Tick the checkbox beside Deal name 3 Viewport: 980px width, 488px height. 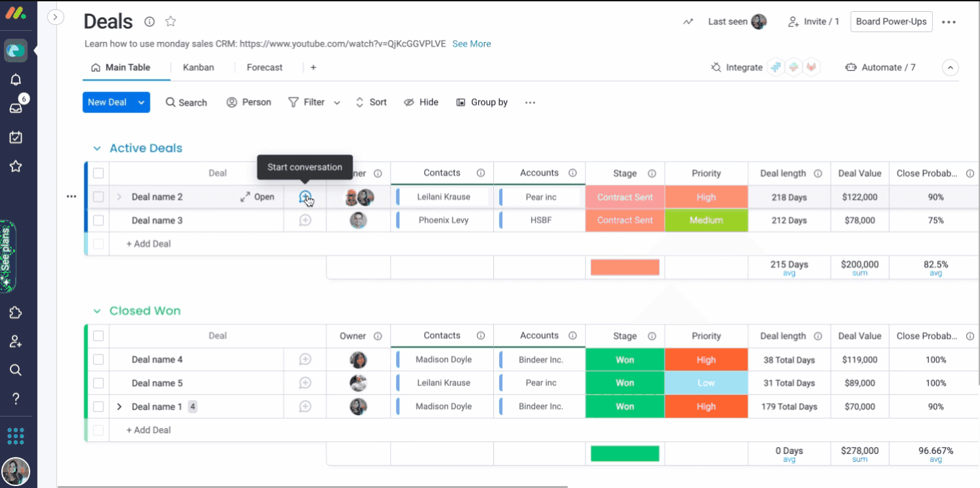pos(98,220)
